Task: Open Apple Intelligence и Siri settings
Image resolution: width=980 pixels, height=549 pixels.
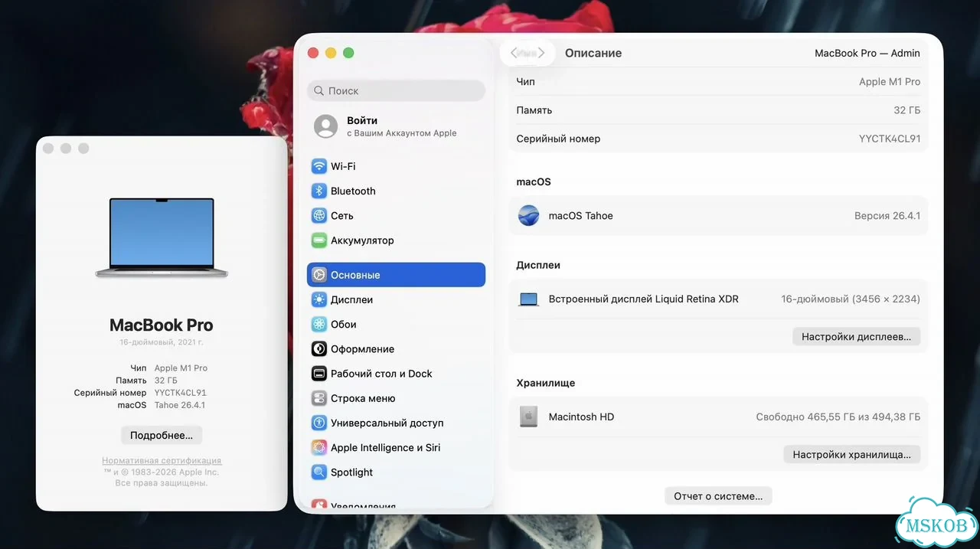Action: pyautogui.click(x=397, y=447)
